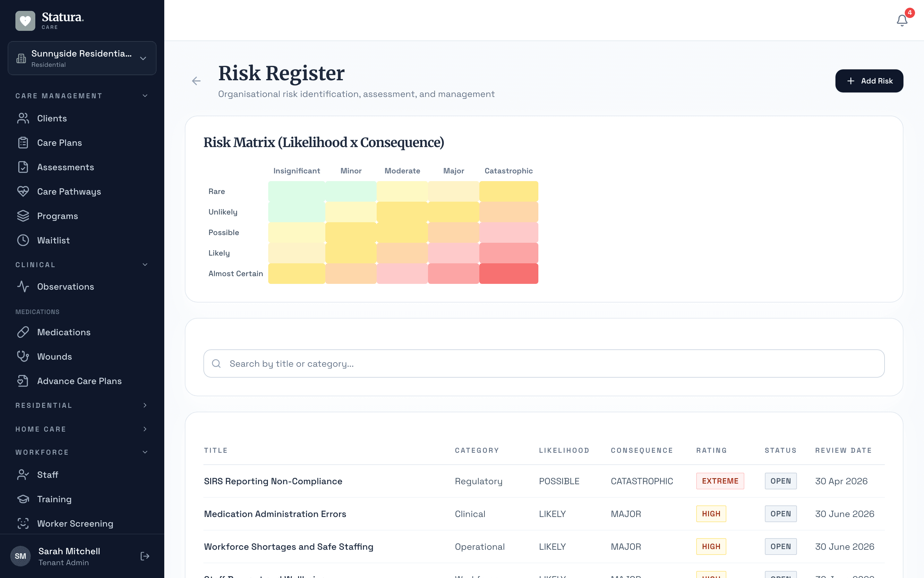Image resolution: width=924 pixels, height=578 pixels.
Task: Select the Possible x Moderate matrix cell
Action: (402, 232)
